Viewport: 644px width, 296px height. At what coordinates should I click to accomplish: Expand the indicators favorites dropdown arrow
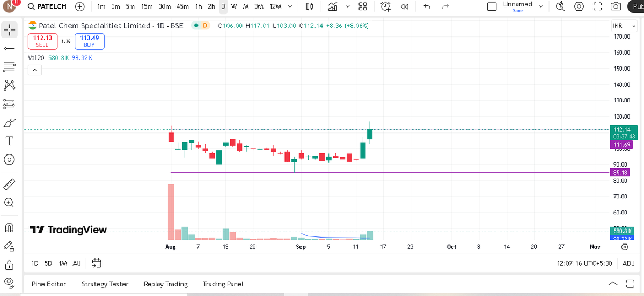pos(347,6)
